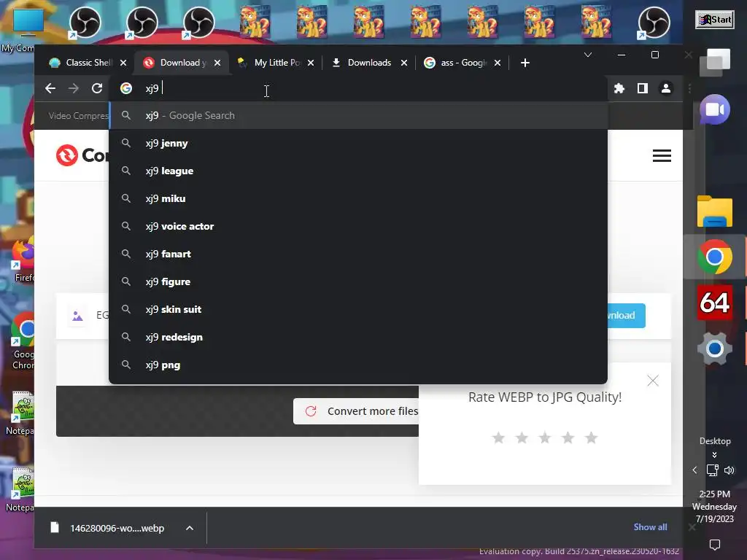
Task: Close the Downloads tab
Action: pos(404,63)
